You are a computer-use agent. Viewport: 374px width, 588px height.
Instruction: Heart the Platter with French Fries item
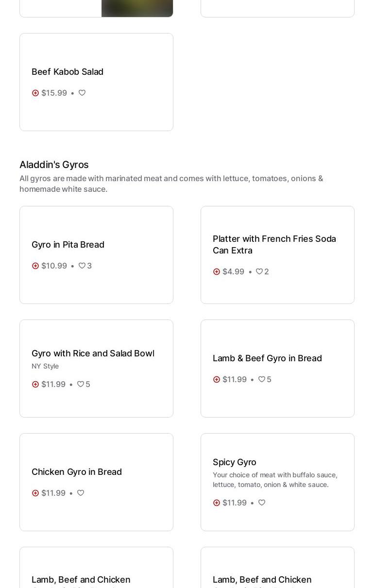coord(259,271)
